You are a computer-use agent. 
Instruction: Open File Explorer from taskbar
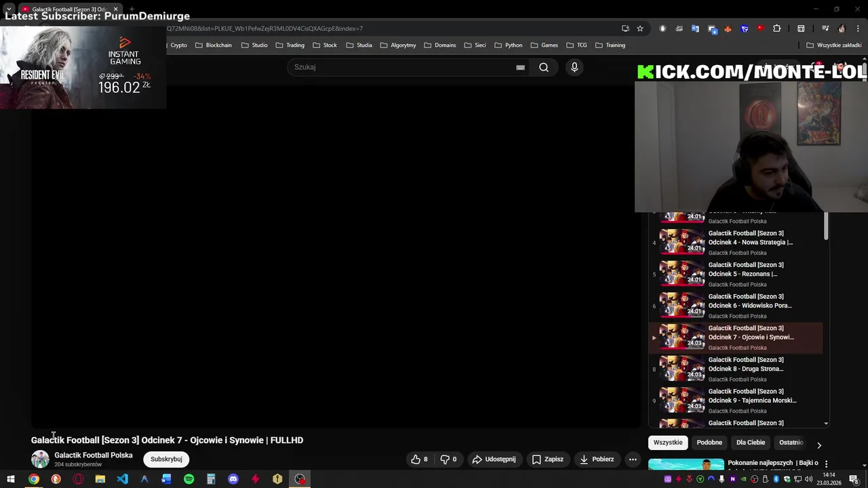tap(100, 479)
